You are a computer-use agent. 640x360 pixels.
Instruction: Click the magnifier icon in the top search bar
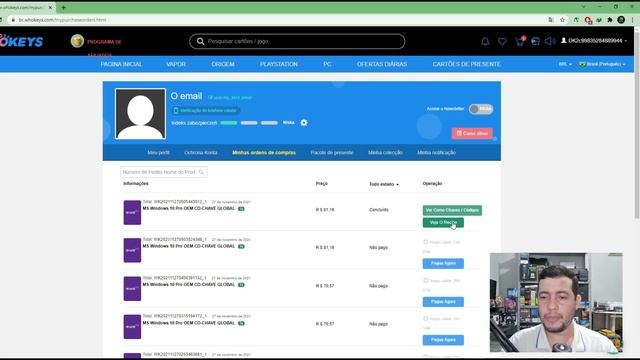click(200, 41)
